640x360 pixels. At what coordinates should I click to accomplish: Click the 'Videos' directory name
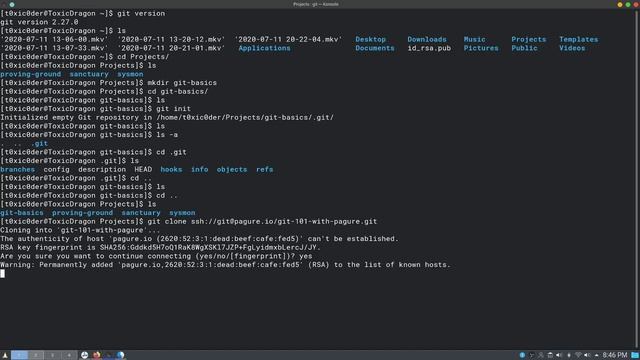(x=572, y=48)
